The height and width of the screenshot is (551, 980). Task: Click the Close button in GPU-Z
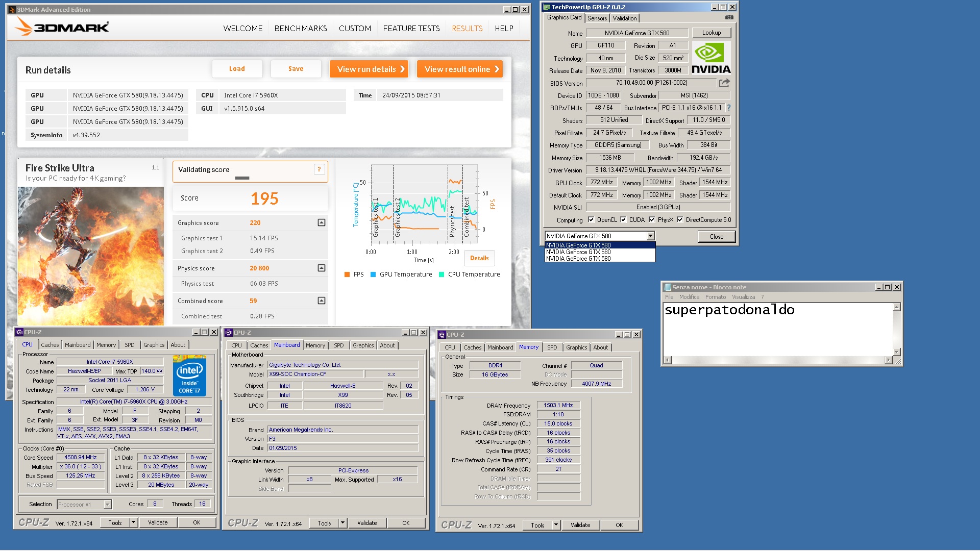pos(717,236)
